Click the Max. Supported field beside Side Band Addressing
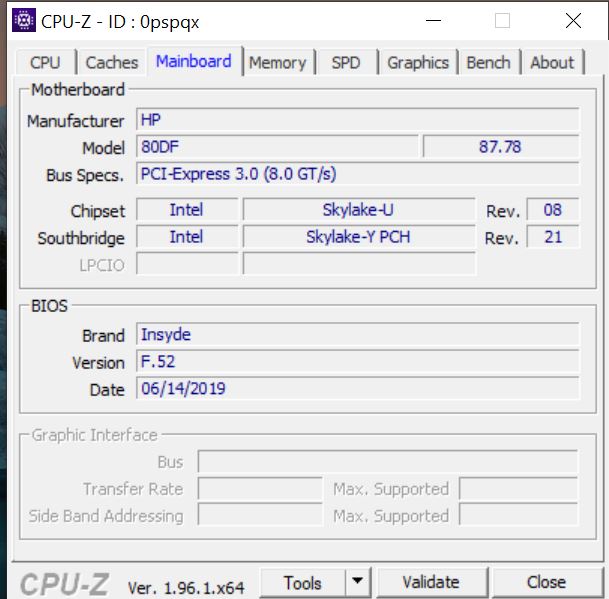Screen dimensions: 609x599 [x=518, y=515]
